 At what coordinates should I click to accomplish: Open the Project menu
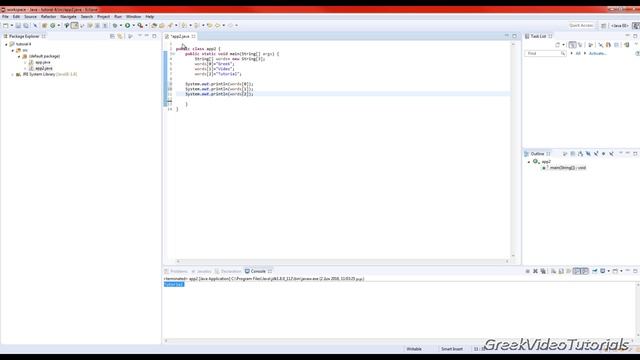click(103, 17)
